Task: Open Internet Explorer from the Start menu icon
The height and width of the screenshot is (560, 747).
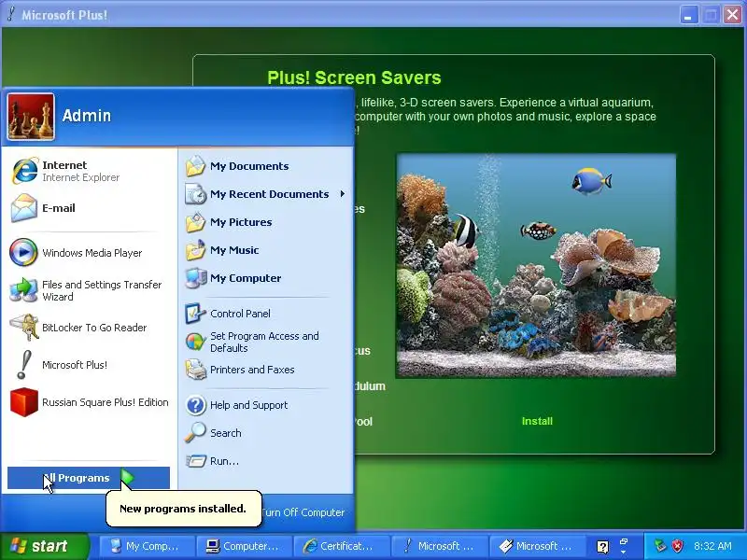Action: click(x=24, y=171)
